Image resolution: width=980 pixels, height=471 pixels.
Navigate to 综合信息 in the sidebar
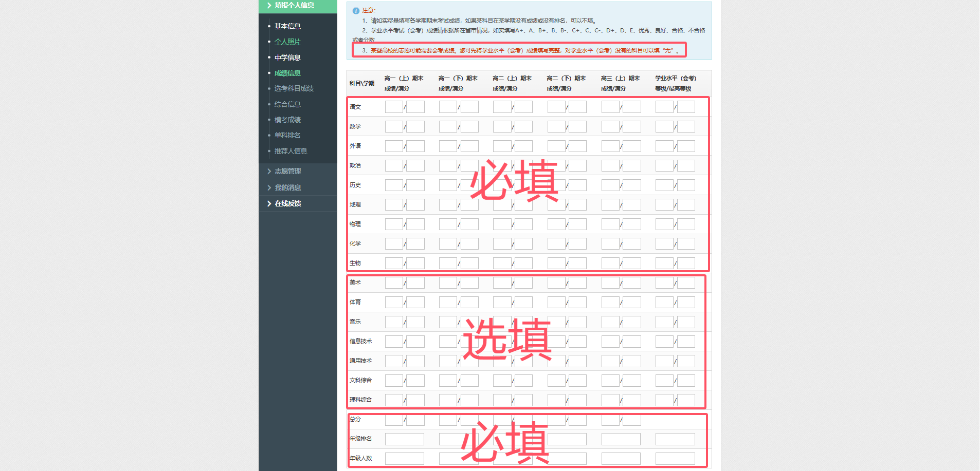pos(287,104)
